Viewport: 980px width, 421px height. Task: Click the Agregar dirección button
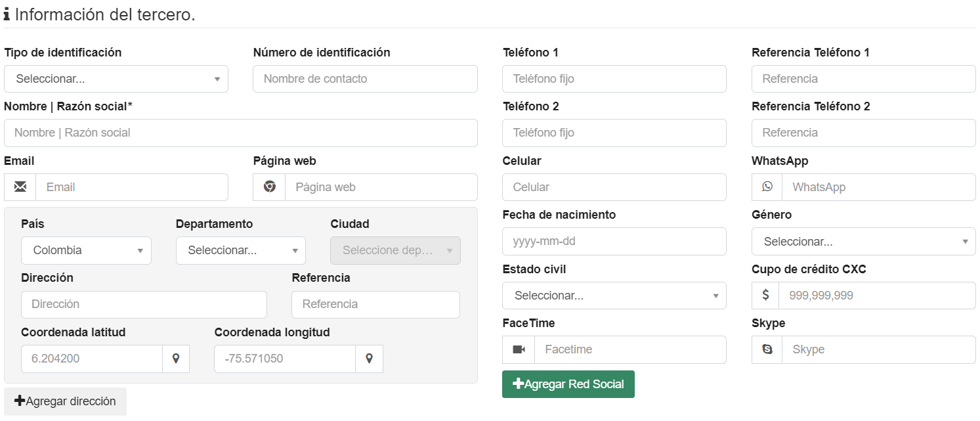tap(65, 401)
